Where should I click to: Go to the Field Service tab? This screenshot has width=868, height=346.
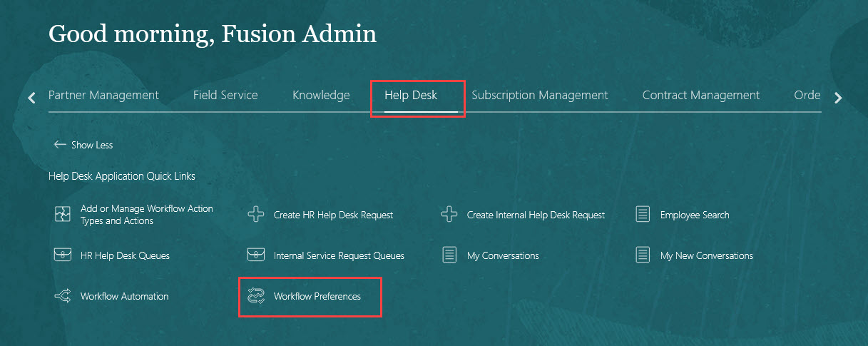tap(225, 95)
